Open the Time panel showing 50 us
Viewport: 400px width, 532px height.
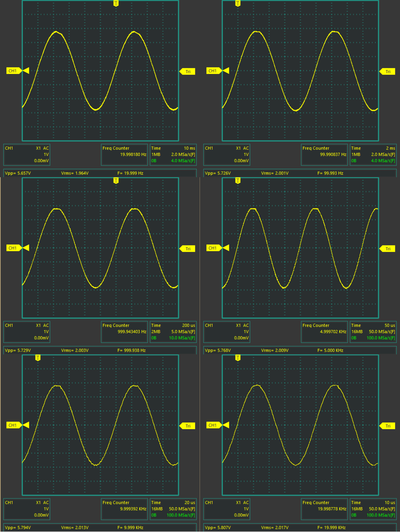point(373,332)
